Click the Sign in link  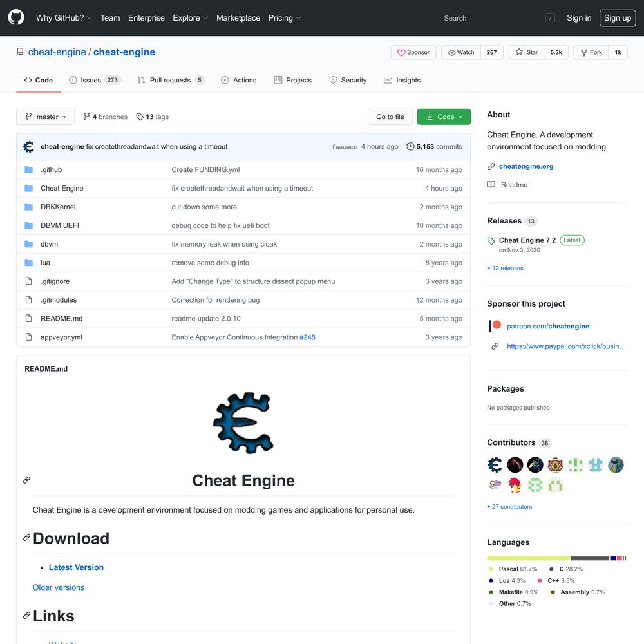[579, 18]
